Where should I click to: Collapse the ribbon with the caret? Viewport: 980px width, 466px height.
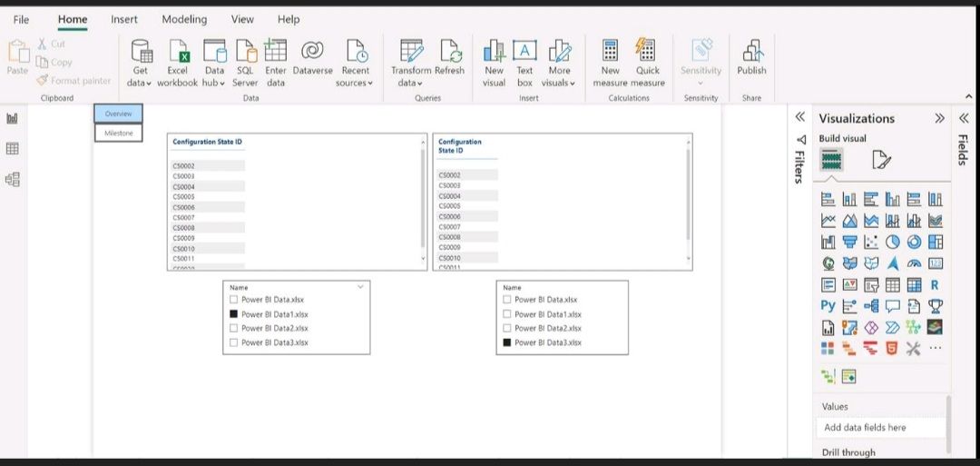[x=969, y=97]
